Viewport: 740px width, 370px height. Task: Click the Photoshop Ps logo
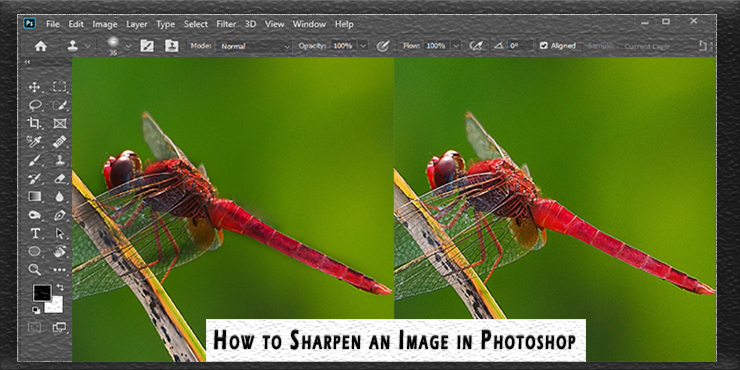coord(30,24)
